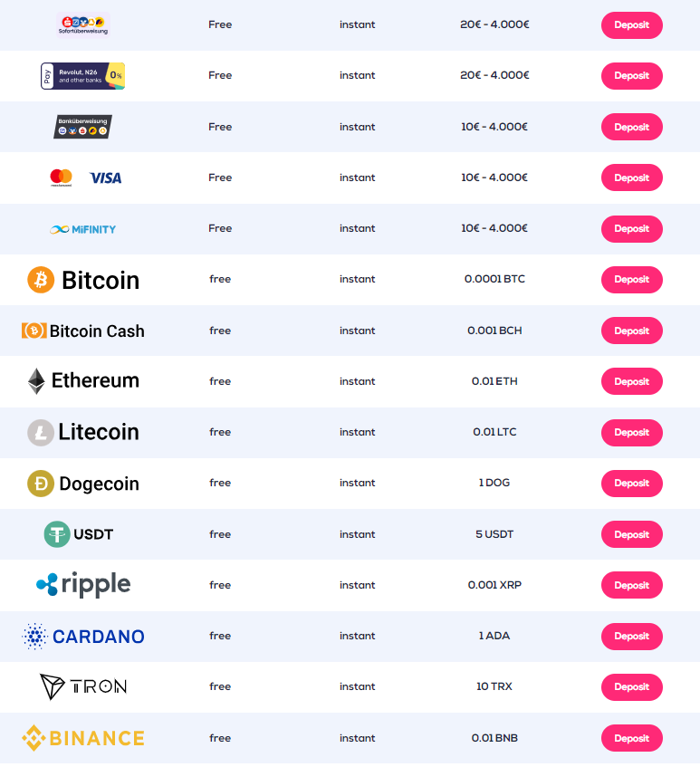Click the Cardano logo
The image size is (700, 767).
[83, 636]
